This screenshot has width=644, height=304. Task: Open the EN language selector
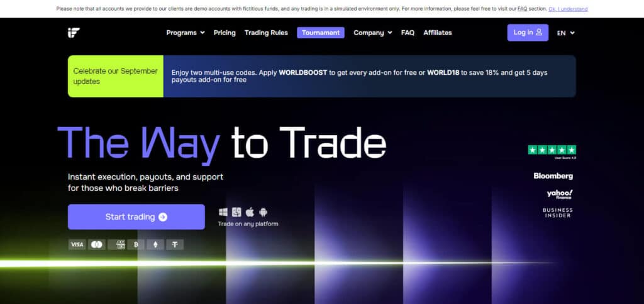[565, 33]
